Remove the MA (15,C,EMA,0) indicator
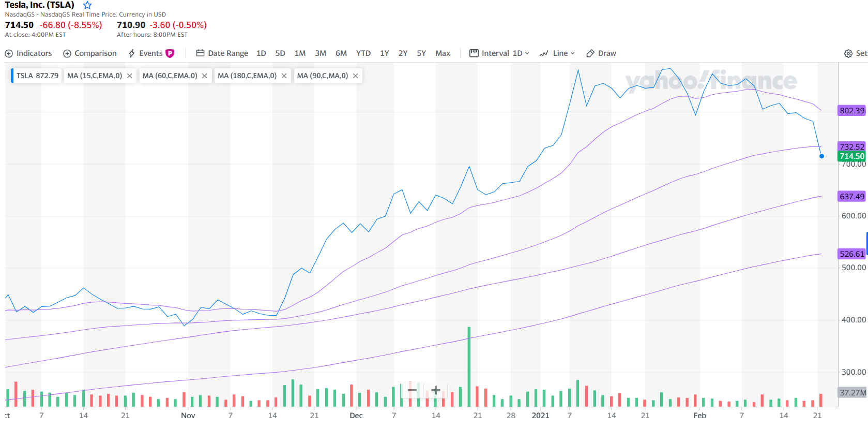The image size is (868, 428). click(129, 76)
